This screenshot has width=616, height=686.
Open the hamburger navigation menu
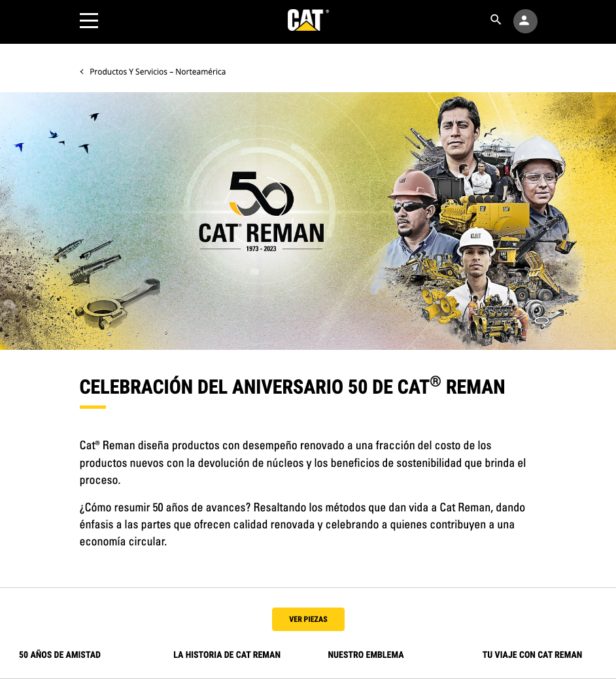click(89, 20)
